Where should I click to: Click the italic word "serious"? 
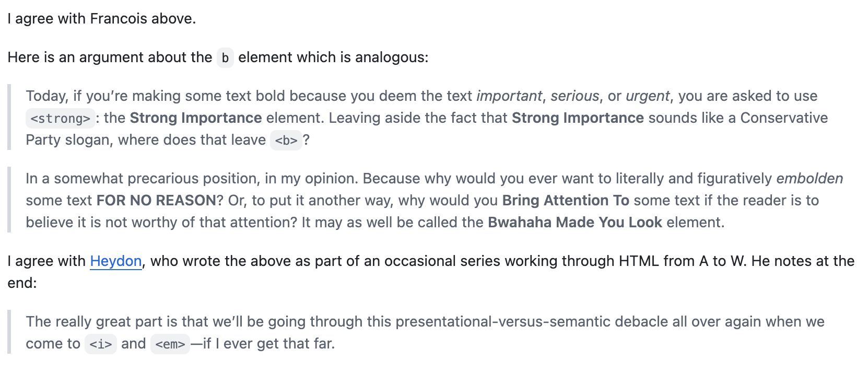574,96
